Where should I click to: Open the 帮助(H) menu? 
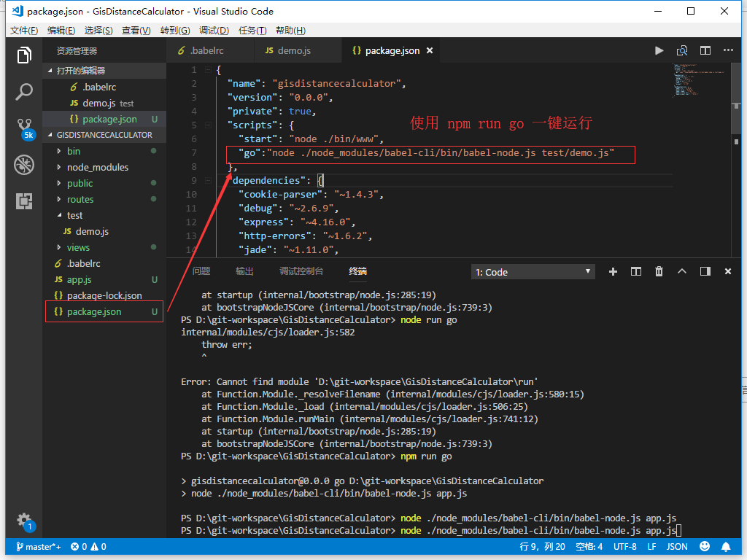tap(290, 31)
